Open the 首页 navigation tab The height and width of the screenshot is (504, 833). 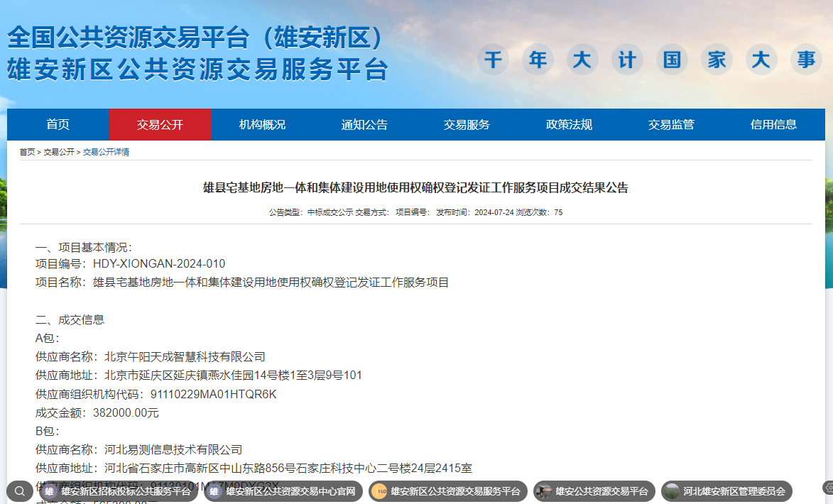click(x=58, y=124)
